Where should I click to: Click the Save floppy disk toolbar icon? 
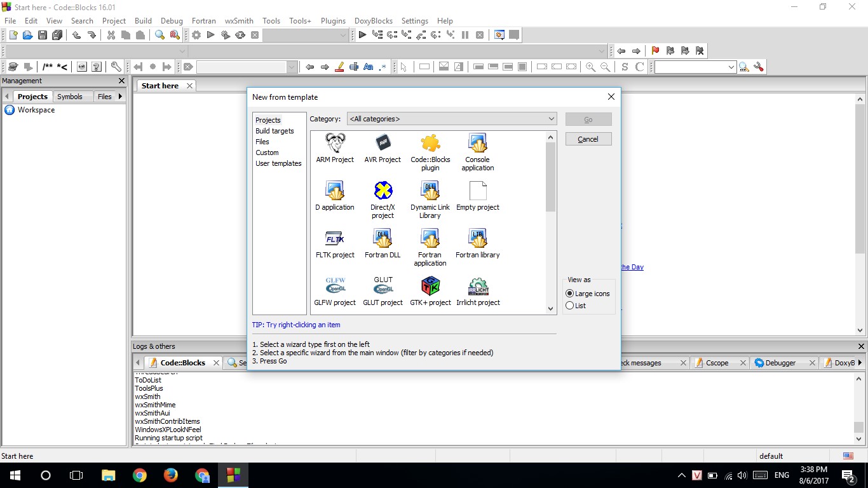[x=43, y=35]
